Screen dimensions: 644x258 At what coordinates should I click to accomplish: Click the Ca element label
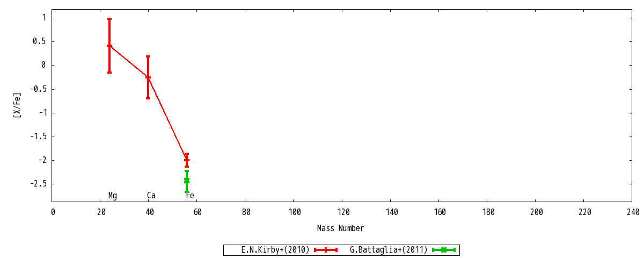(x=151, y=196)
